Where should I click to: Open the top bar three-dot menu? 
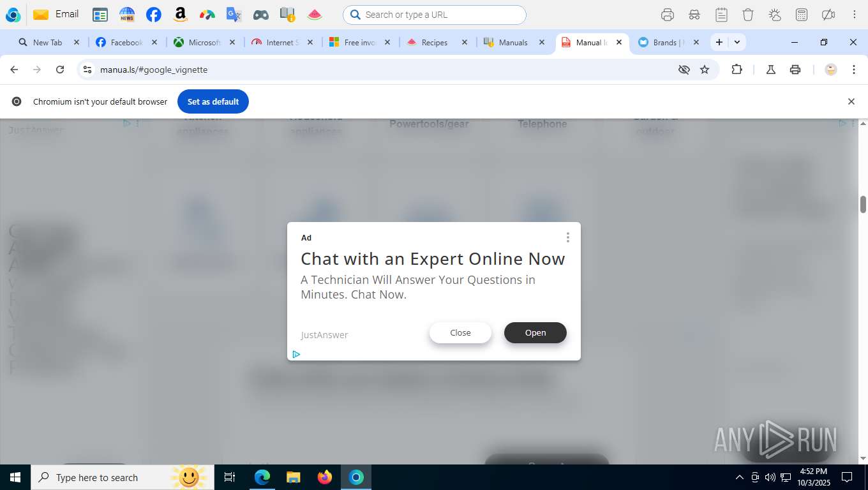click(855, 15)
